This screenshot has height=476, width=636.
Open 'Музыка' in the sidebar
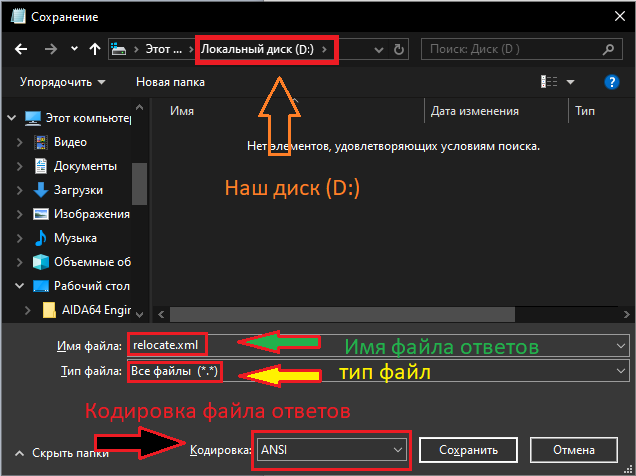coord(75,238)
